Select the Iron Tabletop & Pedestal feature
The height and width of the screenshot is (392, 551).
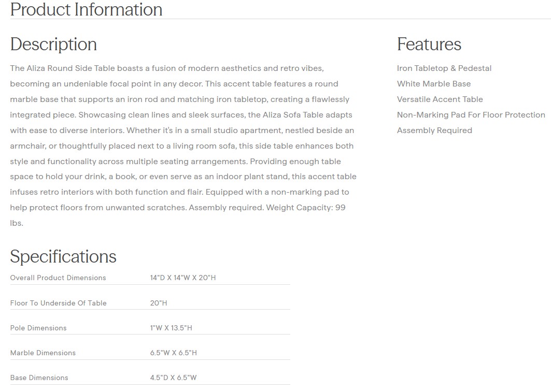[444, 68]
